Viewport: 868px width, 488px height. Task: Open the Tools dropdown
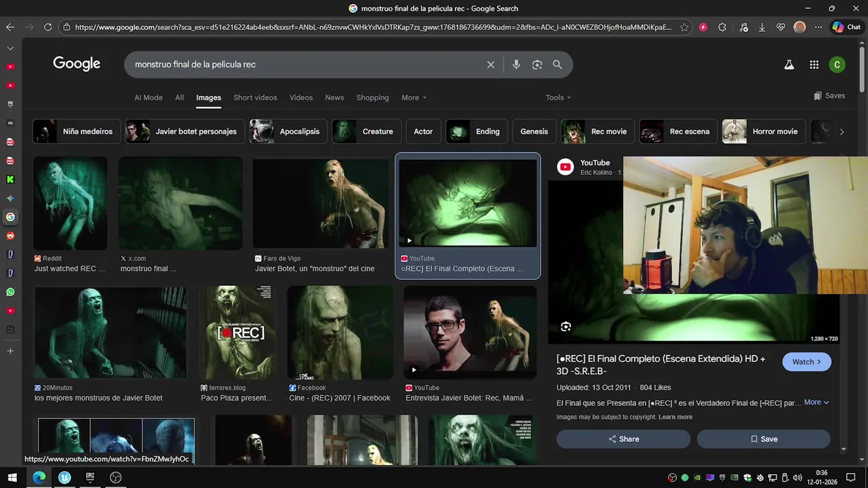click(558, 98)
